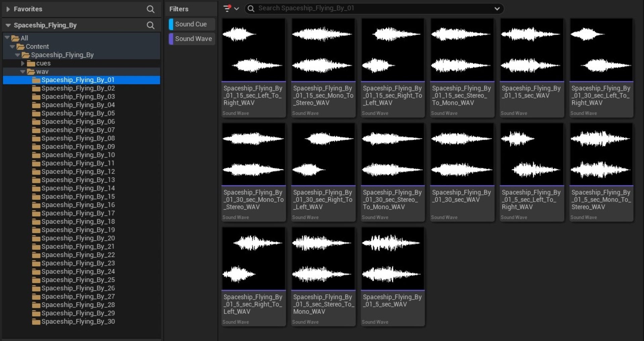
Task: Click the folder icon of Spaceship_Flying_By_25
Action: [x=36, y=280]
